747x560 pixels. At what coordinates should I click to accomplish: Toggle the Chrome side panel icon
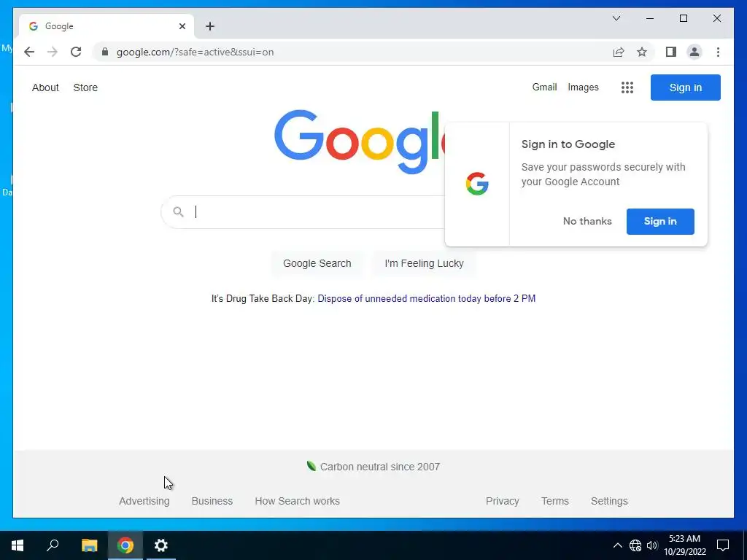[671, 52]
